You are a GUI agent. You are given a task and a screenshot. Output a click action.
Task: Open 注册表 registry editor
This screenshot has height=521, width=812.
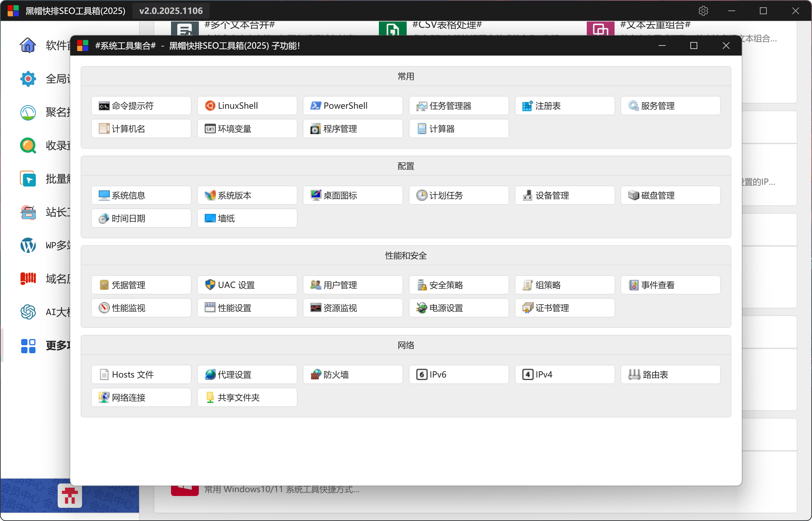point(564,106)
